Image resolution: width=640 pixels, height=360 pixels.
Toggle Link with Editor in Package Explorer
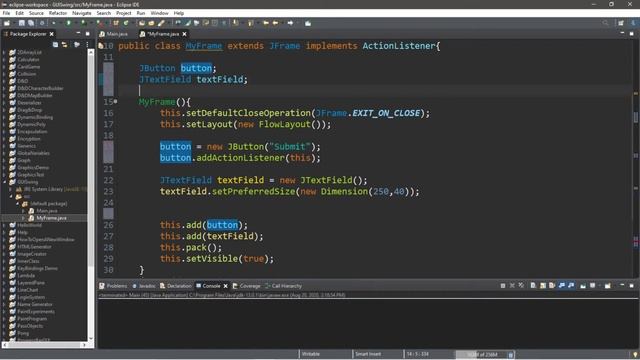(x=64, y=44)
